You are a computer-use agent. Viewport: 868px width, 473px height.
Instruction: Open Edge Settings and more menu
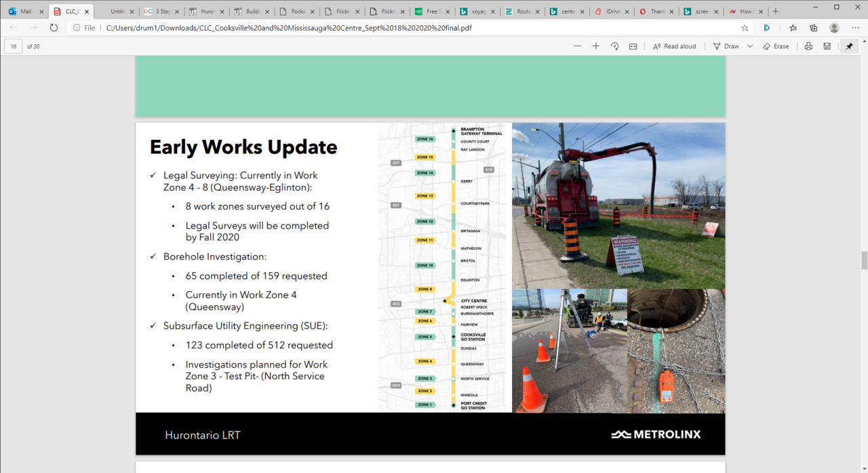click(854, 28)
